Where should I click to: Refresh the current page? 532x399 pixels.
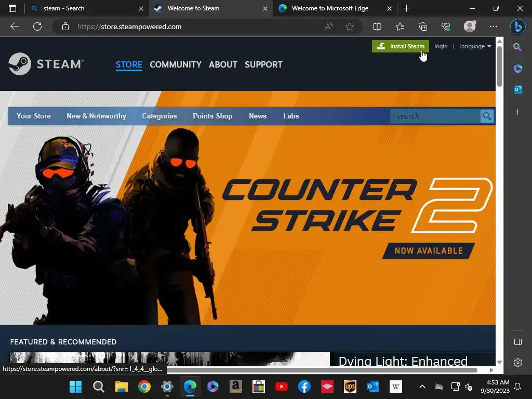[37, 26]
